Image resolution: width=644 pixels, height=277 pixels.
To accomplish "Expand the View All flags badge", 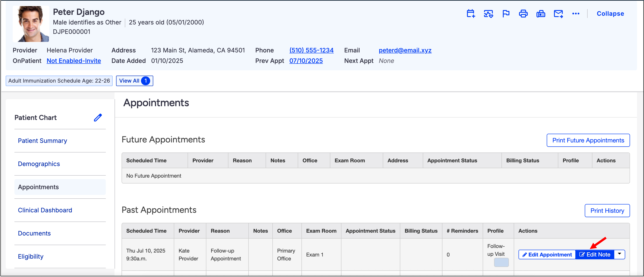I will pos(134,81).
